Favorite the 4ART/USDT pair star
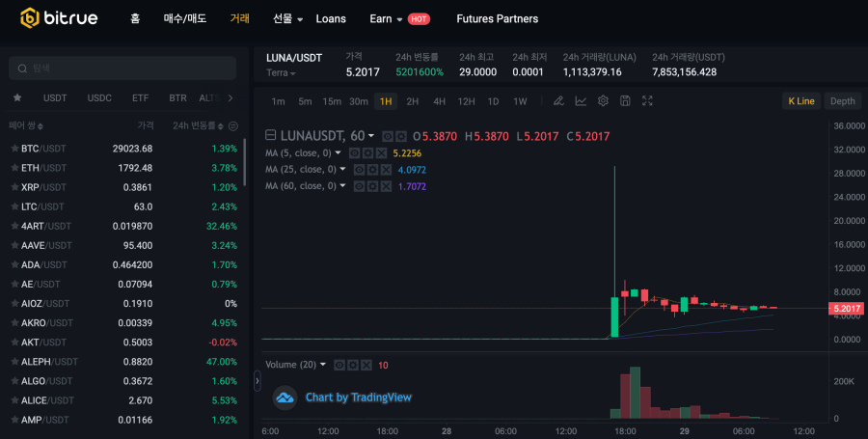This screenshot has width=868, height=439. click(x=14, y=226)
